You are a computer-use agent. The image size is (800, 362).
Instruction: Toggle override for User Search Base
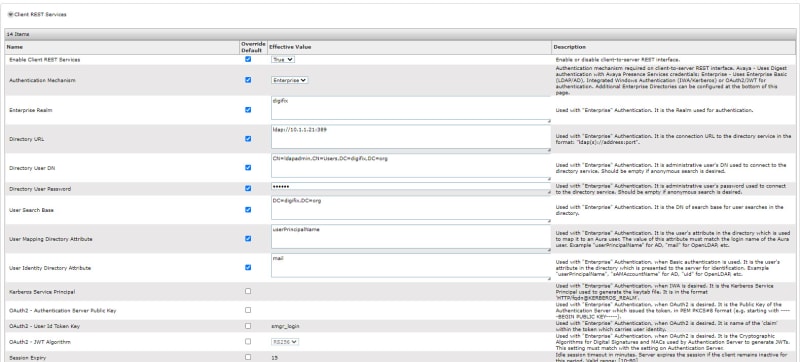tap(248, 210)
